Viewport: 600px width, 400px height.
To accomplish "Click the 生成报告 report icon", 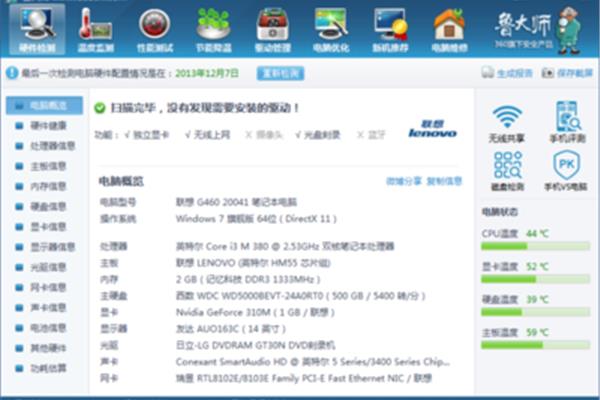I will coord(488,72).
